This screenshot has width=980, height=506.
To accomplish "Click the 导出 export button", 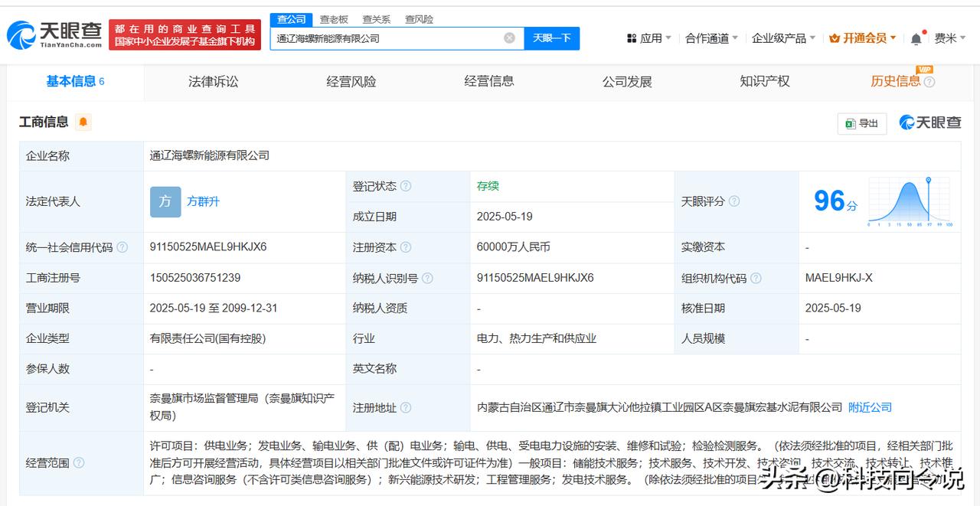I will 862,123.
